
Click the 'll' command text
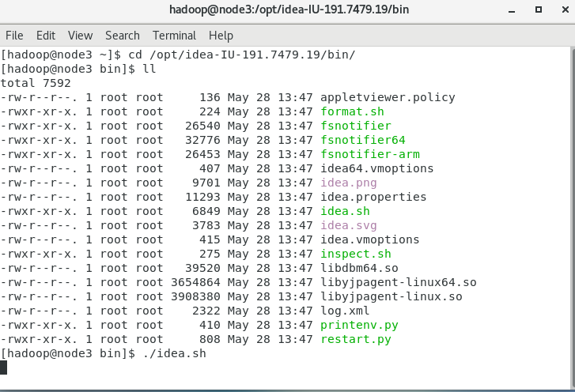pos(149,69)
